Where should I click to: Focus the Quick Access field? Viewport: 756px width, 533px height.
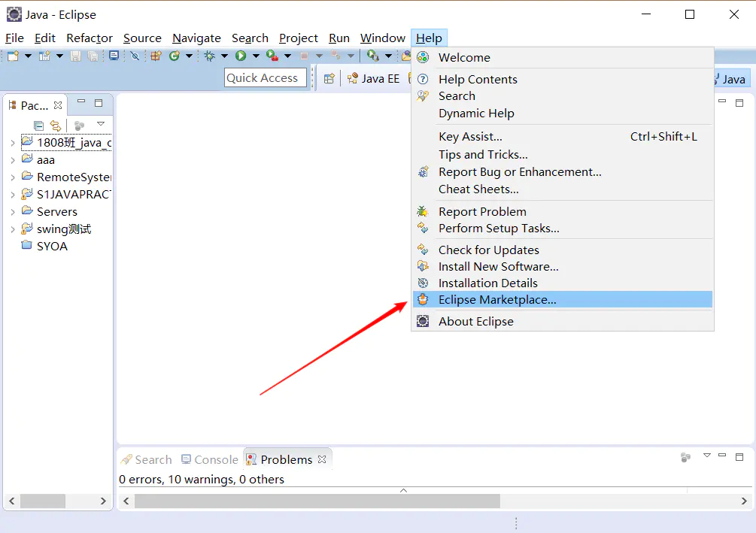click(266, 77)
